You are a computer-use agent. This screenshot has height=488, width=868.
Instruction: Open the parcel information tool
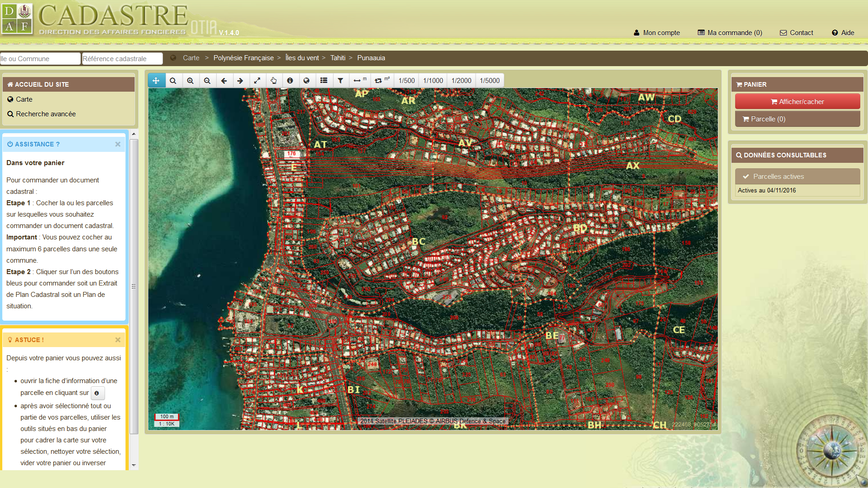[x=290, y=81]
